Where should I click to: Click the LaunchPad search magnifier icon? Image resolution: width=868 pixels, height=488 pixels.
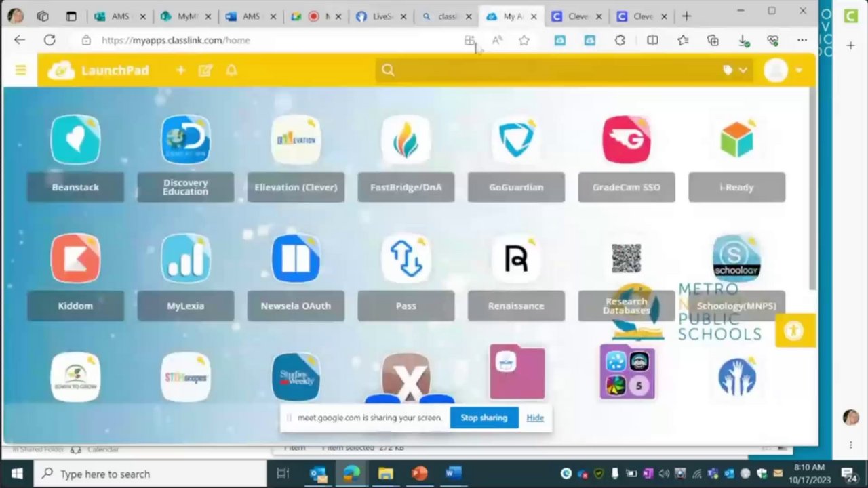coord(388,70)
